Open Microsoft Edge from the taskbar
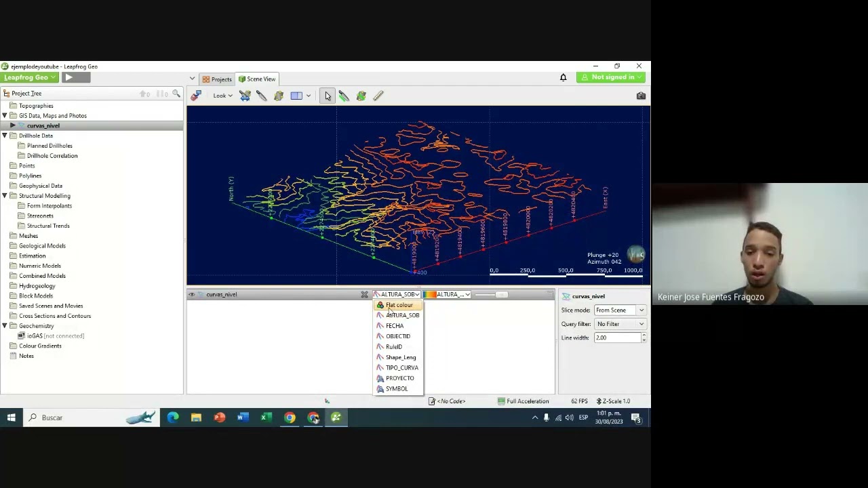 pyautogui.click(x=173, y=418)
